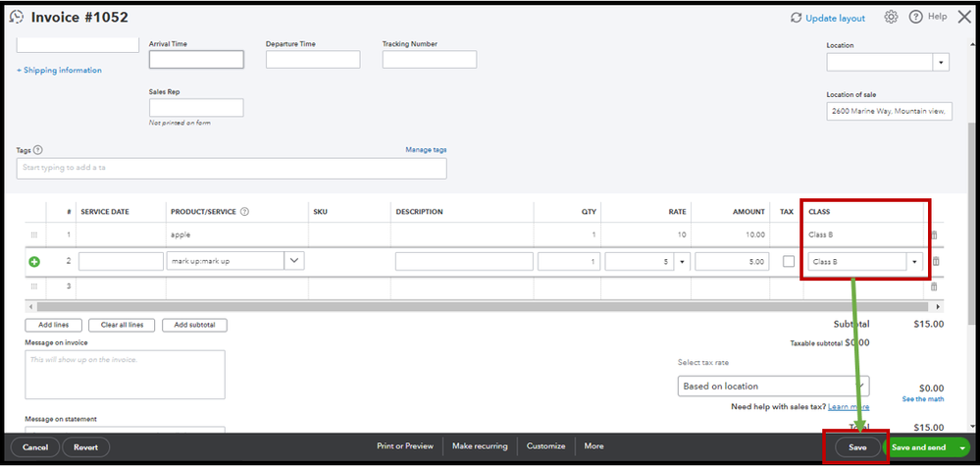This screenshot has width=980, height=467.
Task: Click the scrollbar right arrow
Action: tap(938, 307)
